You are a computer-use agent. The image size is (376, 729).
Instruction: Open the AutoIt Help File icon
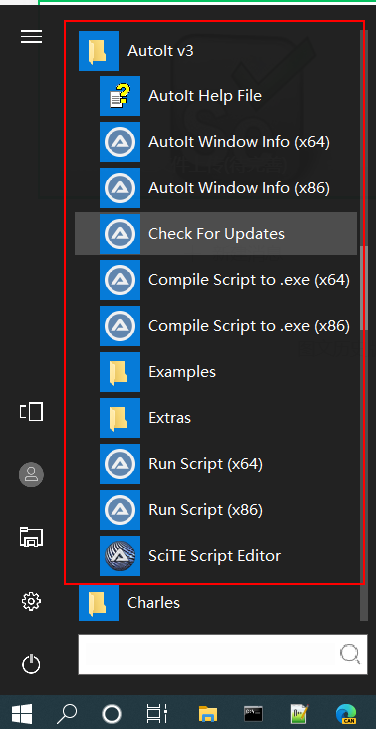tap(120, 96)
